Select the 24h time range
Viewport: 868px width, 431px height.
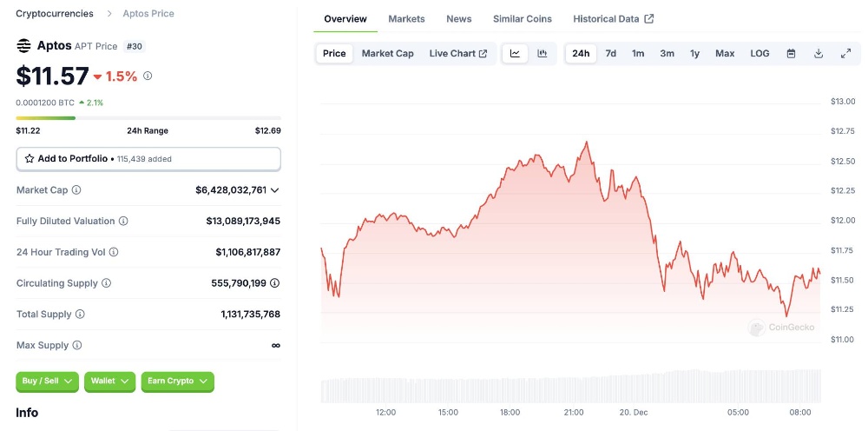(x=581, y=54)
